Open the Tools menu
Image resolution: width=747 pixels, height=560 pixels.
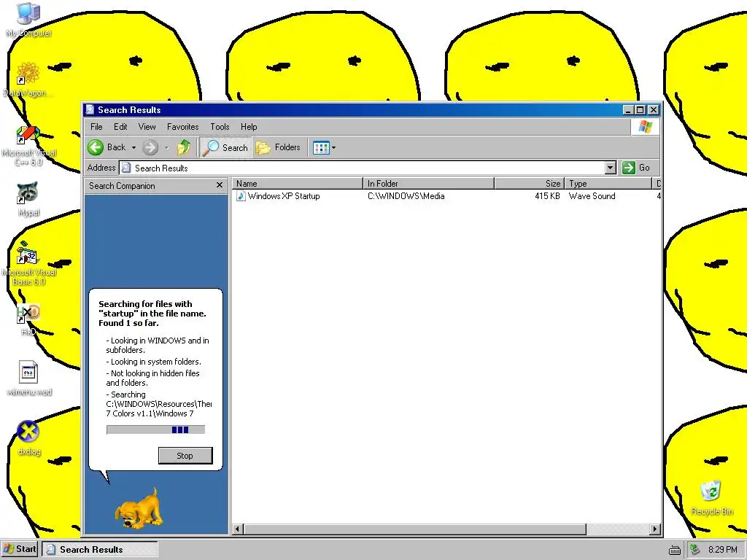click(x=220, y=127)
